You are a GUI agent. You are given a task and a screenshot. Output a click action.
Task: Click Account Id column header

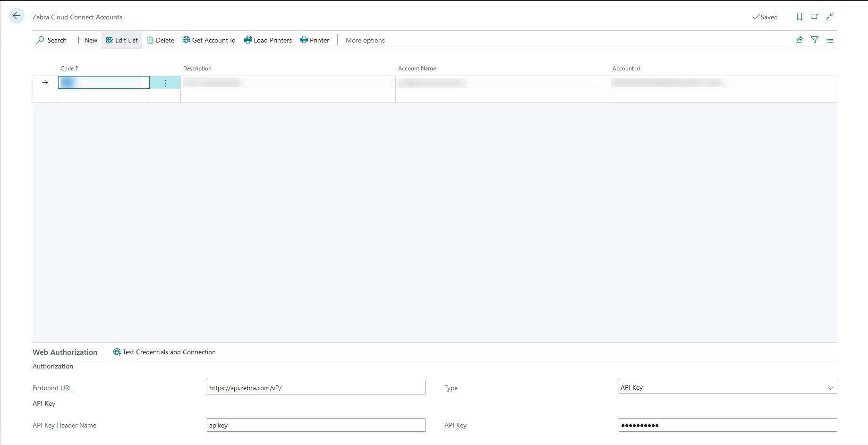click(626, 68)
